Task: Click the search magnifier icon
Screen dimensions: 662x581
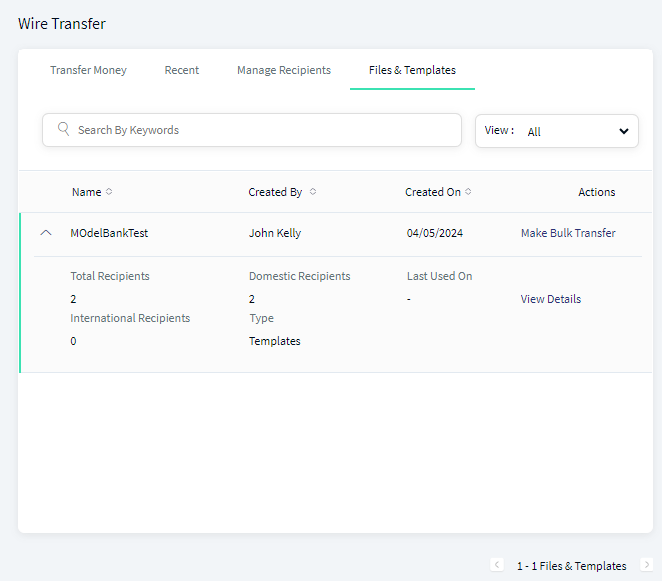Action: [63, 129]
